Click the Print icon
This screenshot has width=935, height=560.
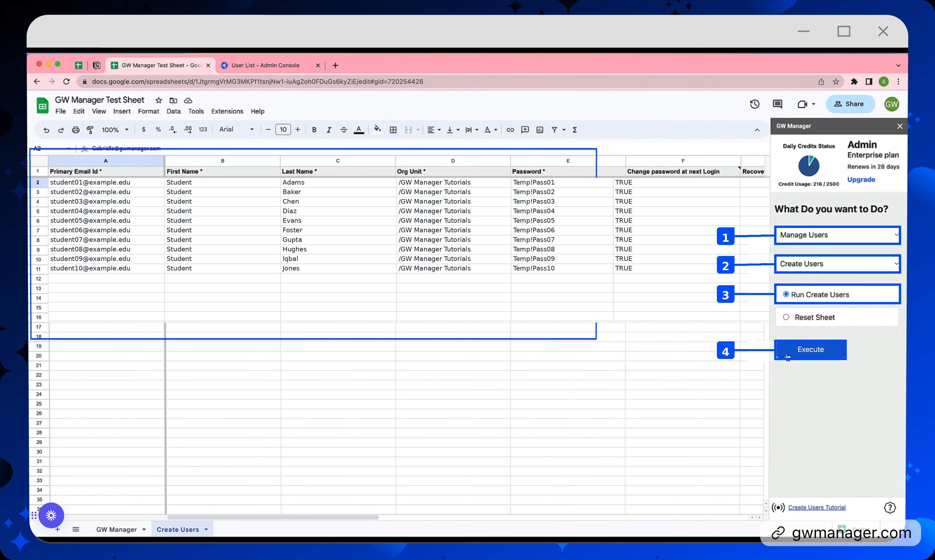pyautogui.click(x=76, y=130)
